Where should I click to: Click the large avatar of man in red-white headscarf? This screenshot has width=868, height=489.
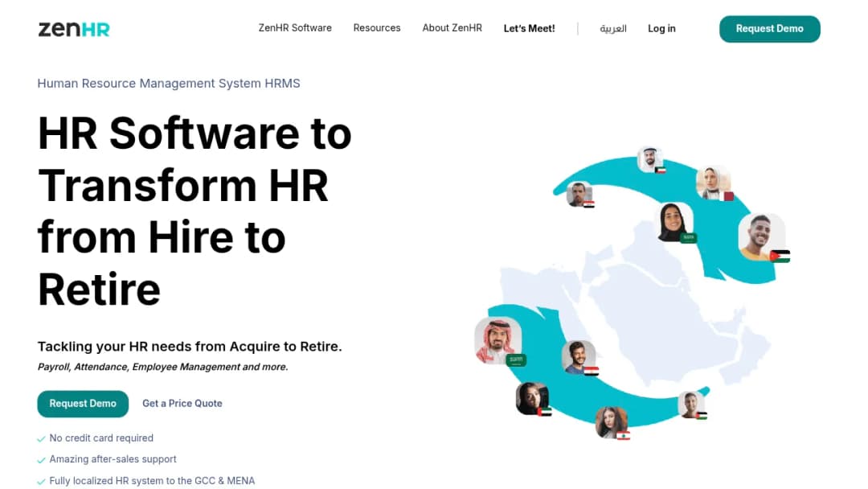(x=497, y=340)
